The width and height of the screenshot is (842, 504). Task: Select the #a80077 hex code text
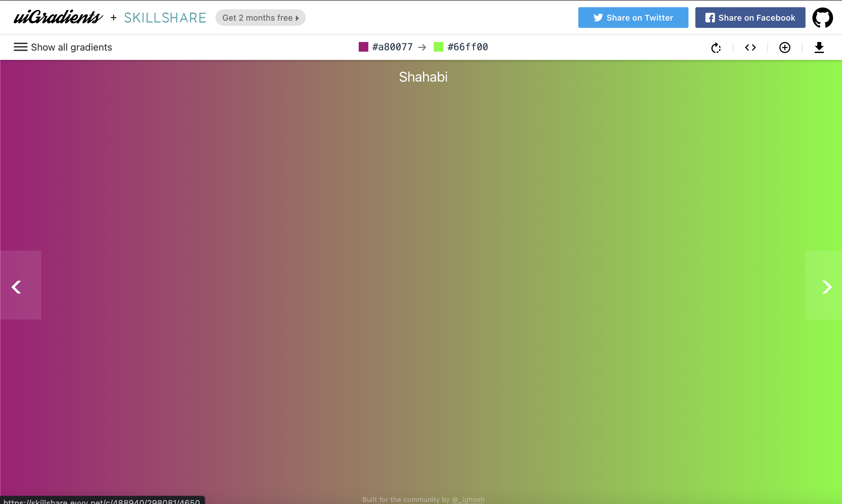[x=392, y=47]
